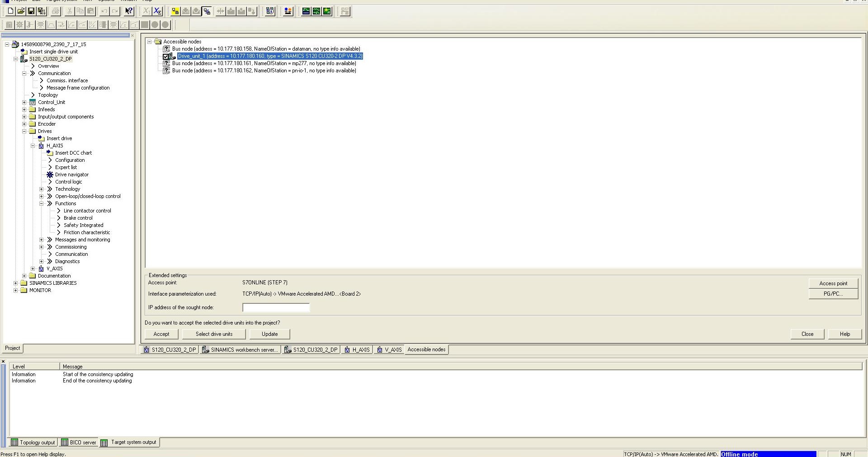Open the control panel toolbar icon
868x457 pixels.
pyautogui.click(x=288, y=11)
